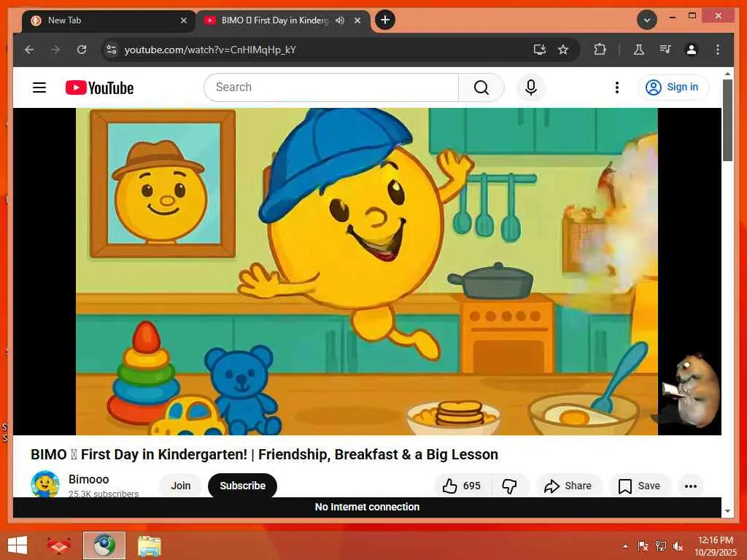Click the search magnifier button

tap(481, 87)
